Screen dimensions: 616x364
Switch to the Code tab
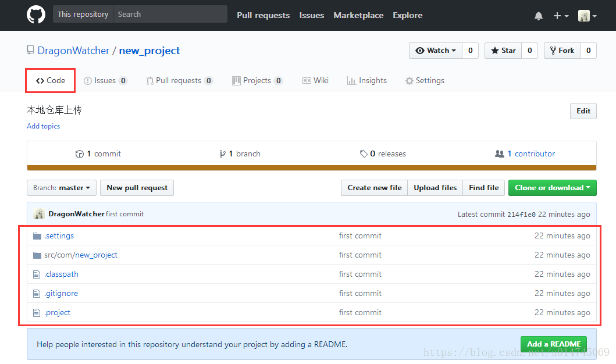pyautogui.click(x=50, y=80)
